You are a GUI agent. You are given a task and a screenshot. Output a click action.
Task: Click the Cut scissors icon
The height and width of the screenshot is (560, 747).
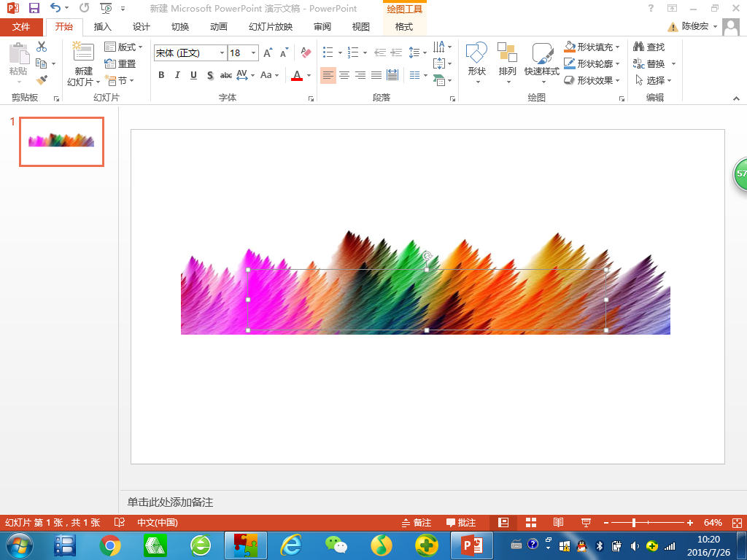tap(42, 47)
